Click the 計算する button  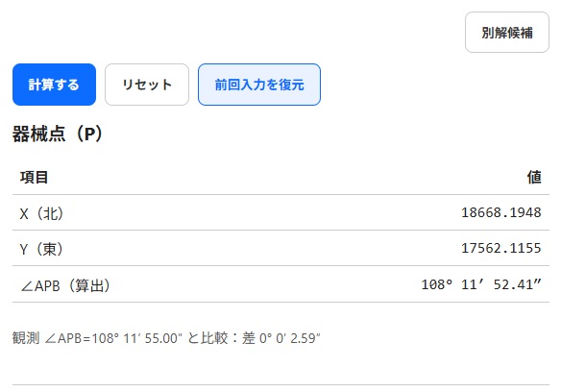pos(54,85)
